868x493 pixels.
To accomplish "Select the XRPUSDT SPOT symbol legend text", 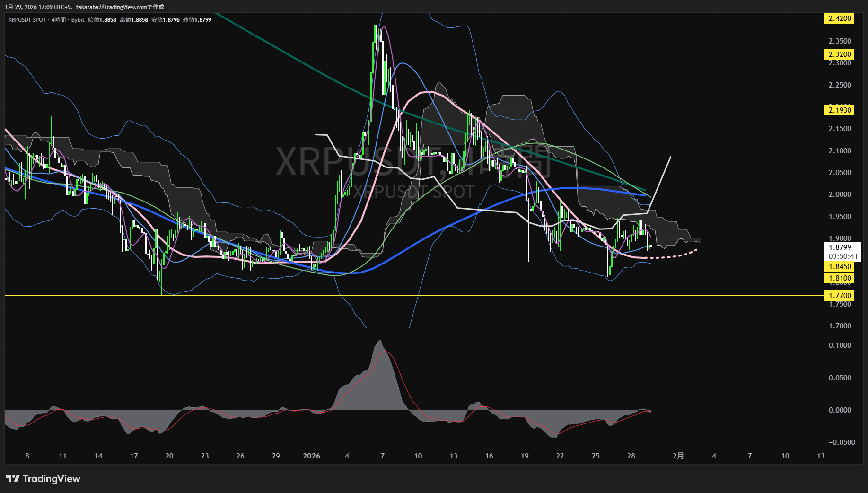I will pos(27,20).
